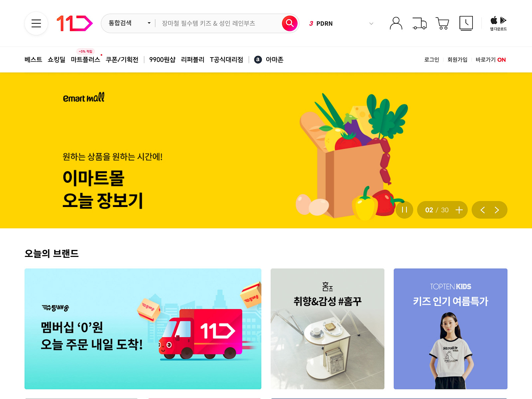The height and width of the screenshot is (399, 532).
Task: Click the magnifier search button
Action: coord(290,23)
